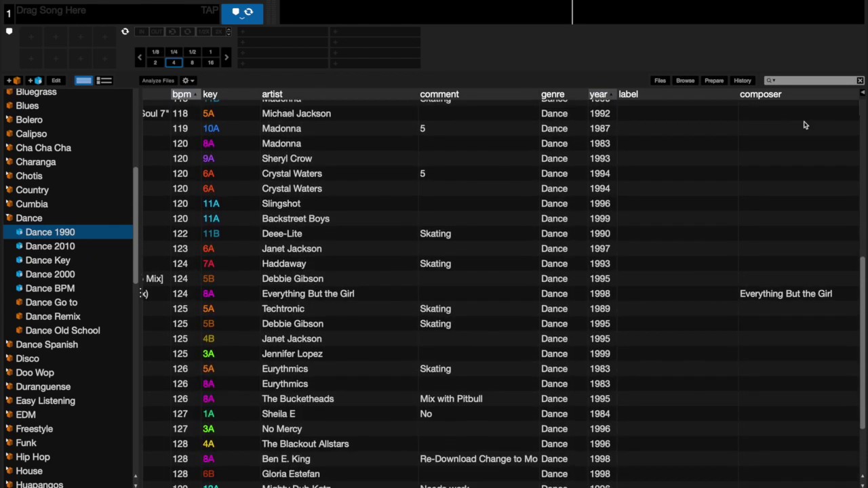Select 1 beat auto loop
This screenshot has height=488, width=868.
pyautogui.click(x=210, y=52)
